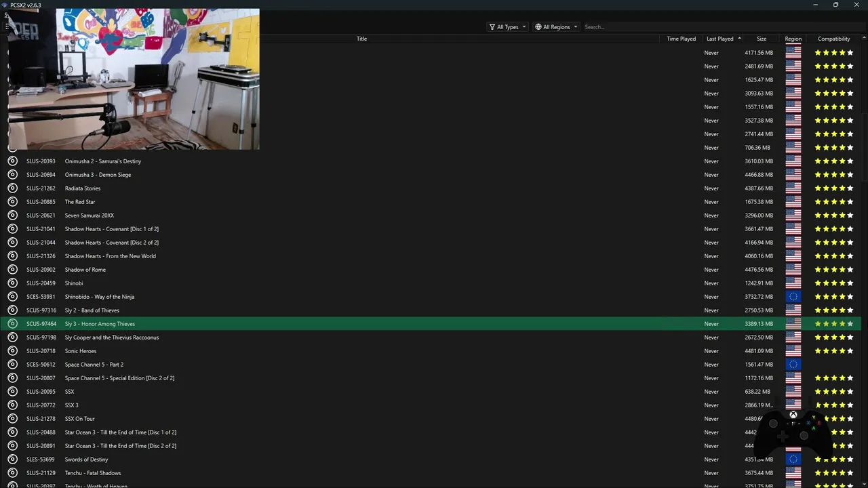Click serial SCES-53931
The width and height of the screenshot is (868, 488).
(41, 297)
